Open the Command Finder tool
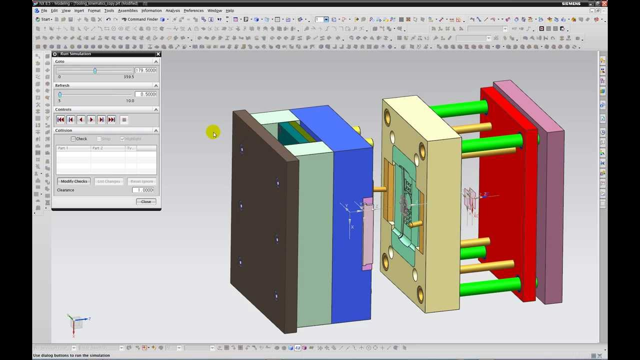Viewport: 640px width, 360px height. (140, 19)
